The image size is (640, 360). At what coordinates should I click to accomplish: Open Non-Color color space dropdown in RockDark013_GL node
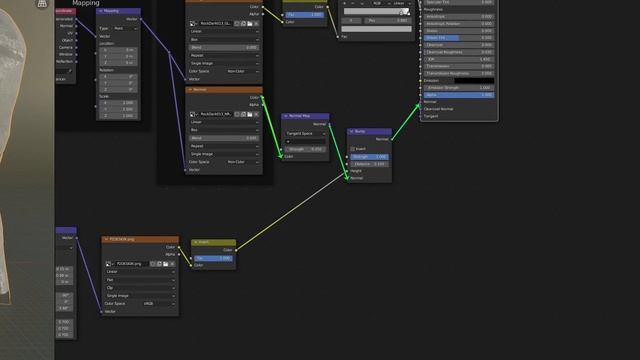point(243,71)
